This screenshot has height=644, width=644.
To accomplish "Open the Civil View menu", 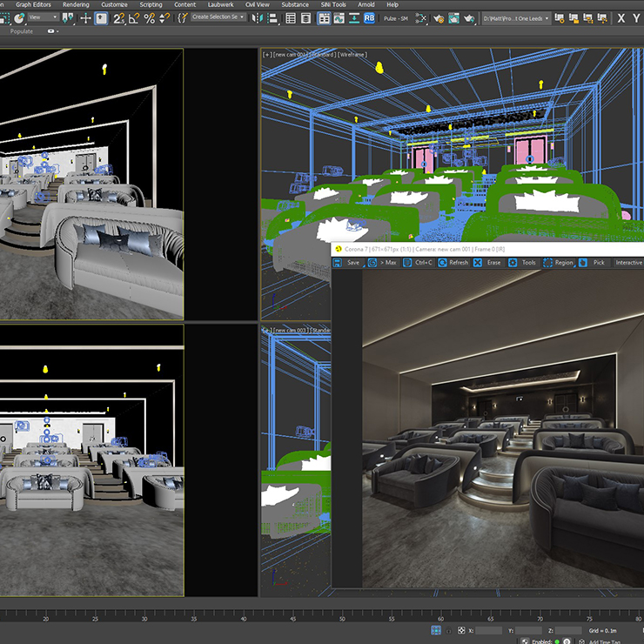I will [x=258, y=4].
